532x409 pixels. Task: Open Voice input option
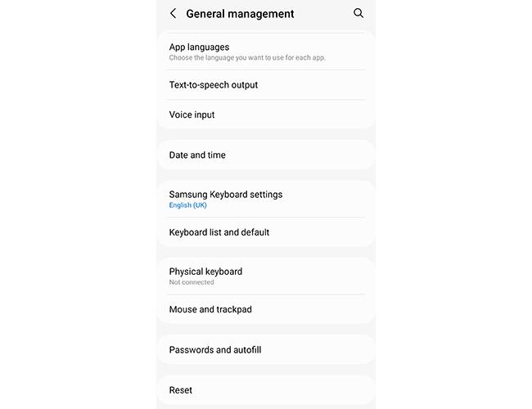[266, 115]
